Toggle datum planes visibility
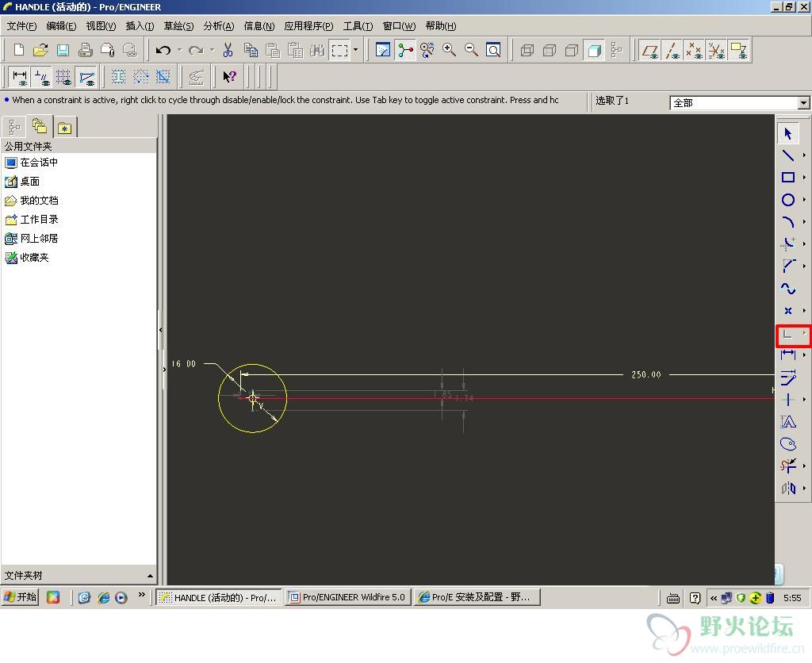 coord(650,51)
